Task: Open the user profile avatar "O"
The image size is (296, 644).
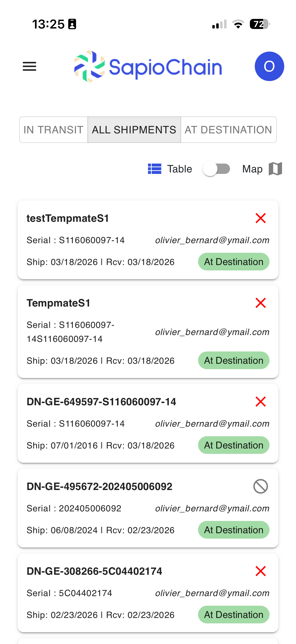Action: [x=269, y=67]
